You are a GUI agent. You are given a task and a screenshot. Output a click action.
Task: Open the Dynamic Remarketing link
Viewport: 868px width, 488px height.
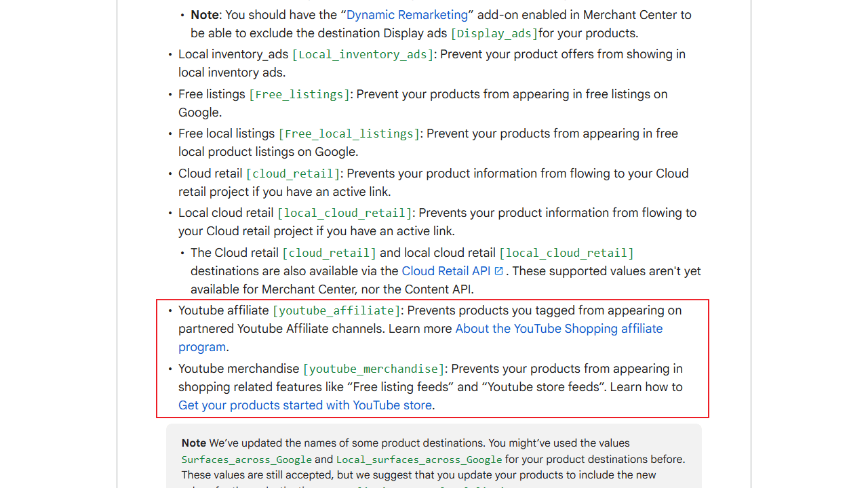point(407,15)
